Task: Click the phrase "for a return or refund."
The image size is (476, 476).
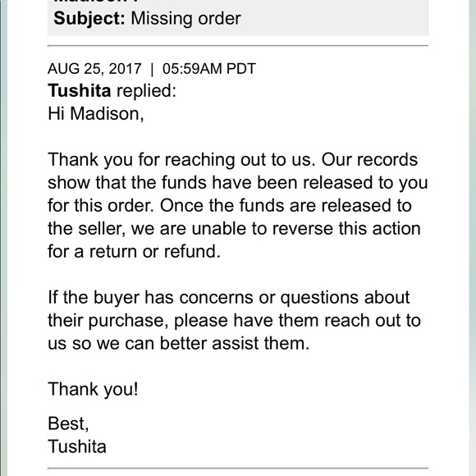Action: (x=134, y=252)
